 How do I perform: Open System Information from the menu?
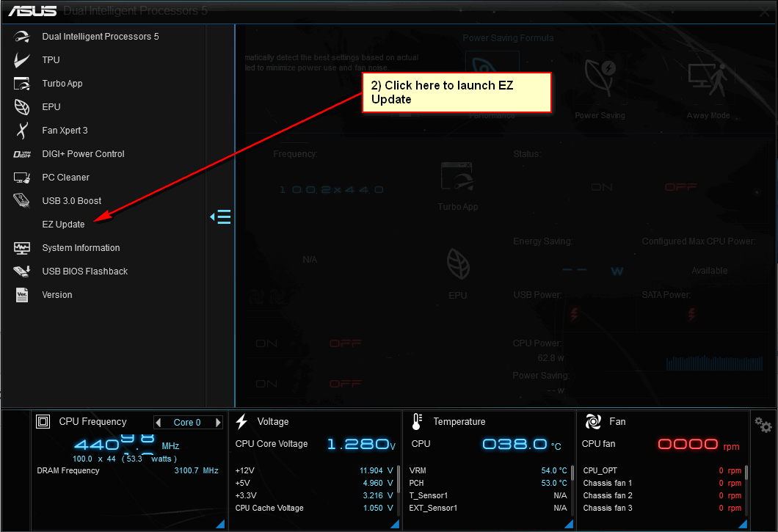tap(81, 247)
